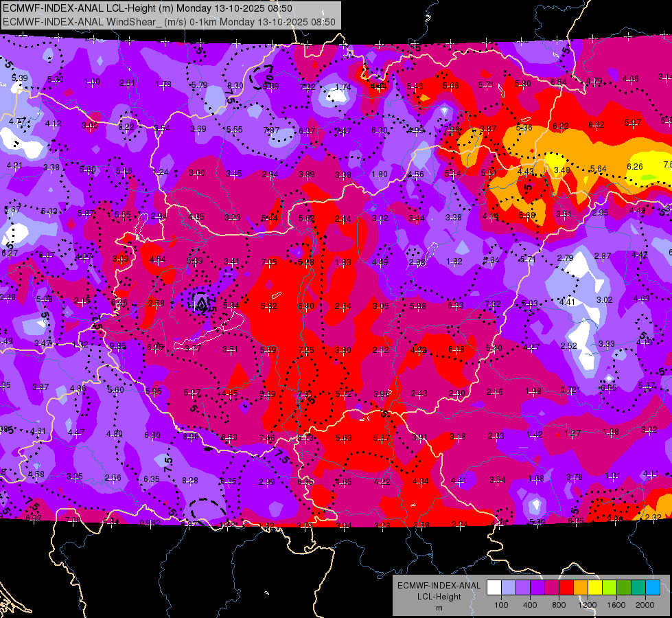Click the orange legend swatch
The image size is (672, 618).
click(581, 587)
